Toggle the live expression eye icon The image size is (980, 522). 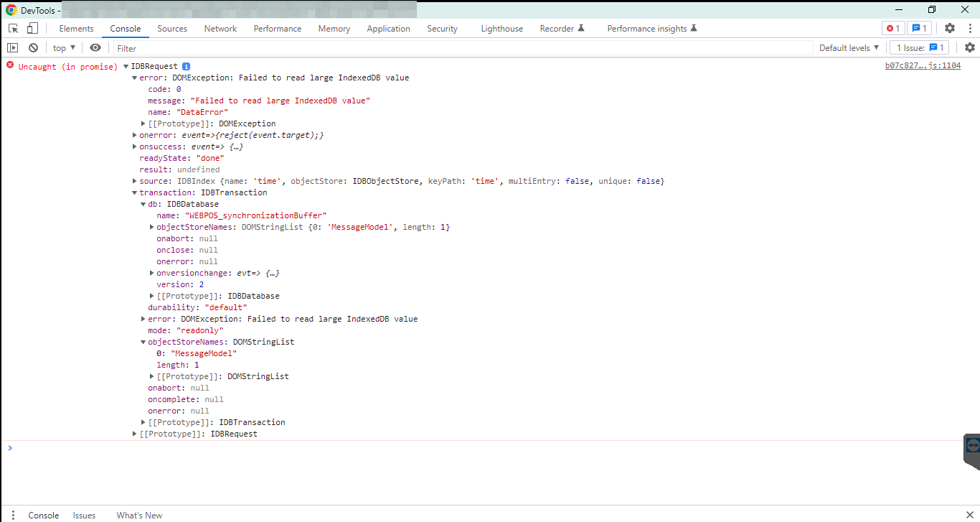[x=95, y=48]
